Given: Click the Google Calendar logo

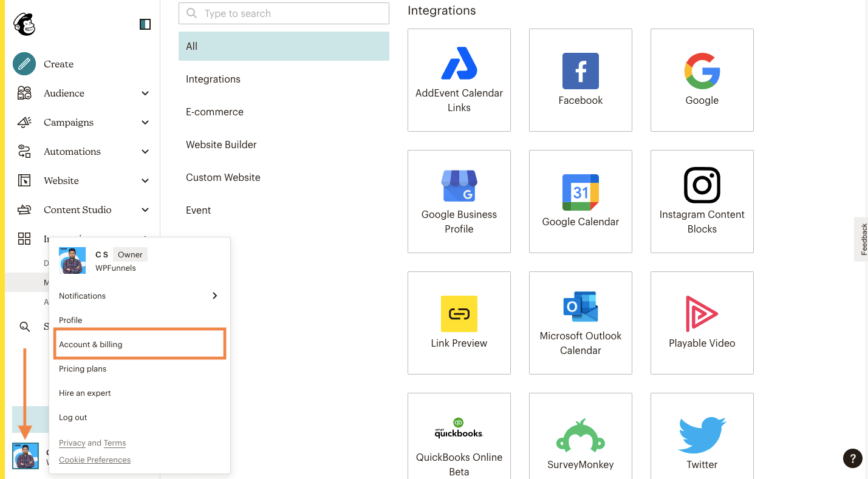Looking at the screenshot, I should point(581,192).
